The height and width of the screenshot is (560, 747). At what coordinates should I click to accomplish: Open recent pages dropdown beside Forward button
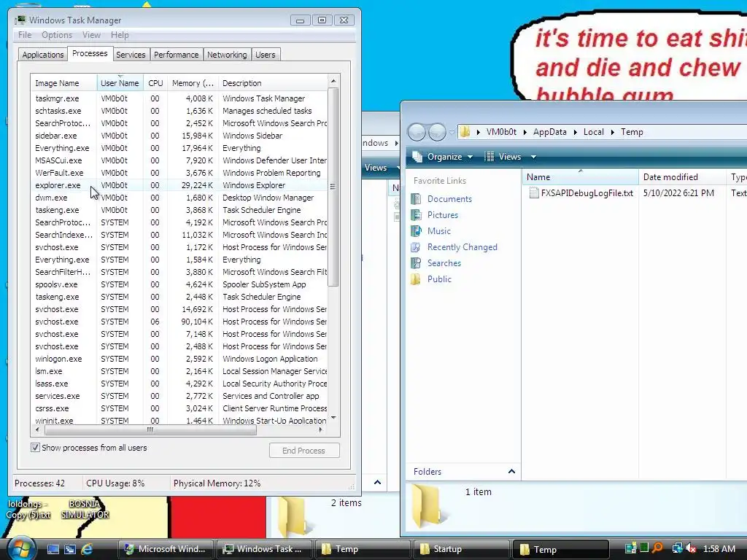pos(452,133)
